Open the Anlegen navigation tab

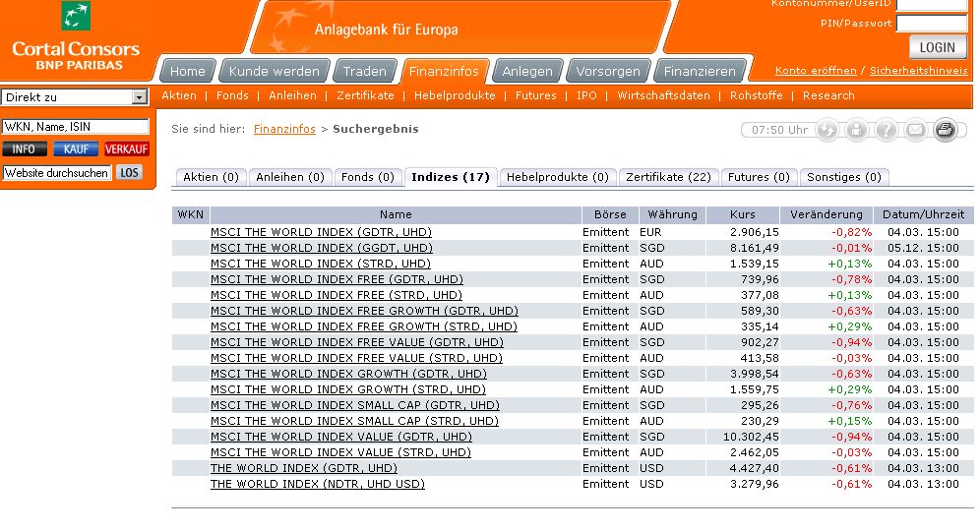click(x=527, y=71)
